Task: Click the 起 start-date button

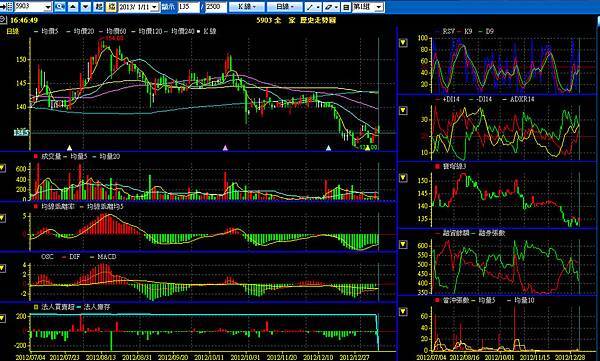Action: tap(99, 7)
